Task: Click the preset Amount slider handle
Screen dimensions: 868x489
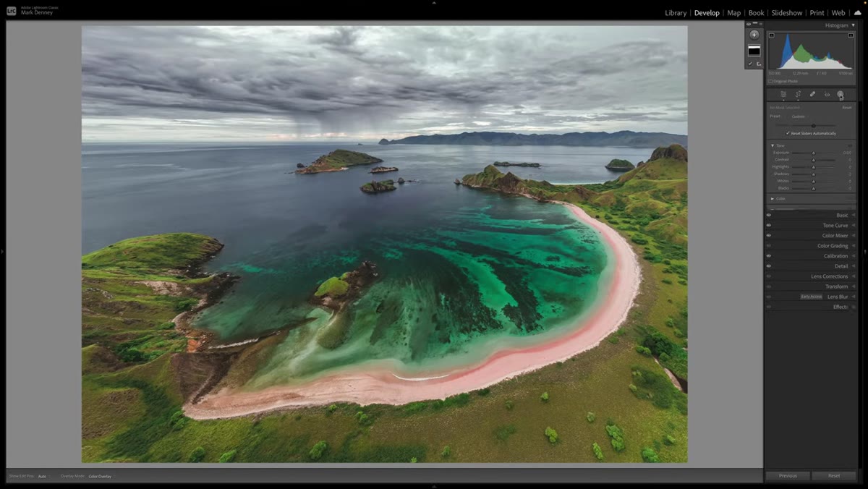Action: point(813,125)
